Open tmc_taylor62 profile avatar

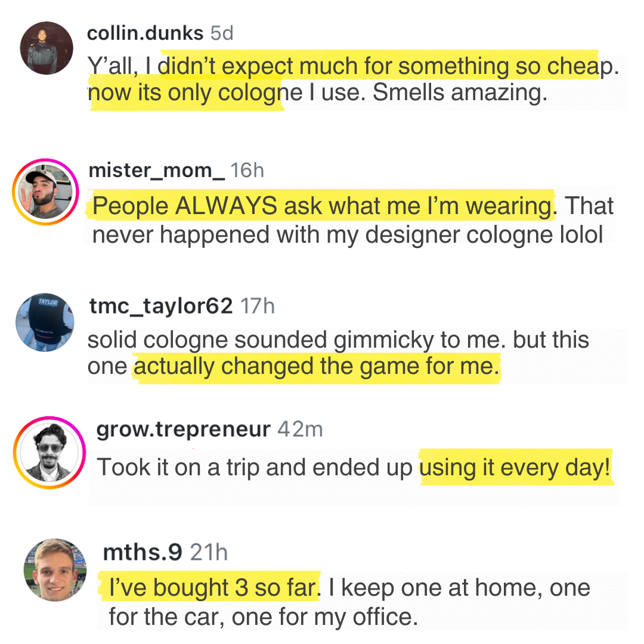pyautogui.click(x=45, y=323)
